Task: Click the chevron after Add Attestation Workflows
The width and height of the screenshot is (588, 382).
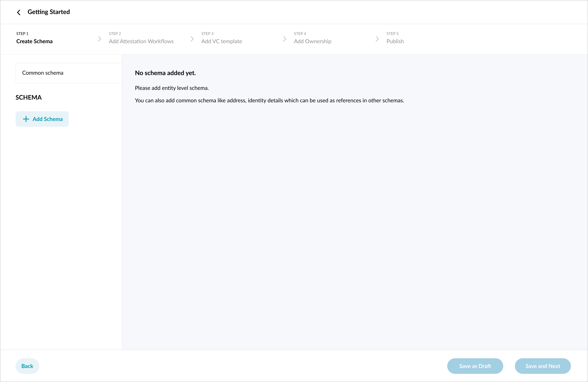Action: (x=192, y=39)
